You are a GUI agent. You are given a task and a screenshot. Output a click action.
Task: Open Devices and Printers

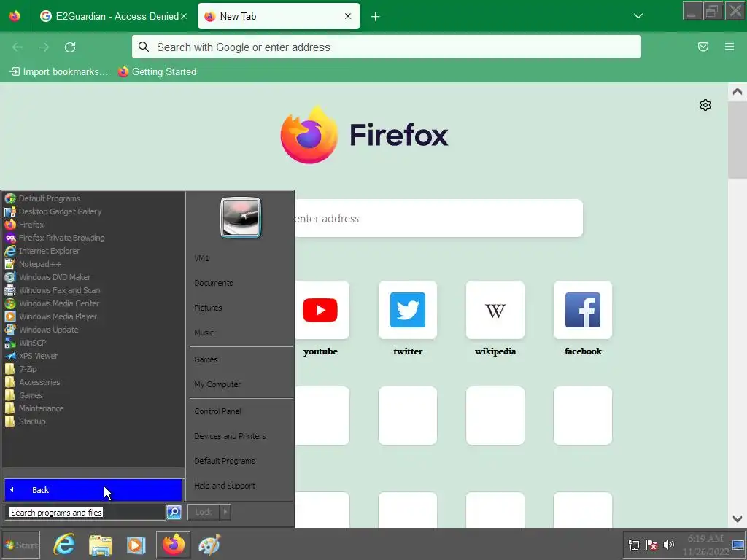click(x=230, y=436)
